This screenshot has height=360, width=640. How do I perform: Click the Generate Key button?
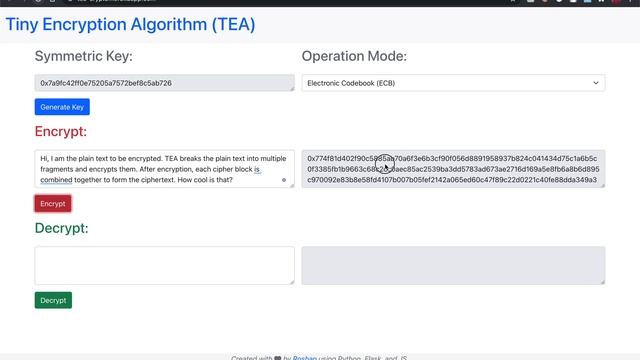(x=62, y=107)
